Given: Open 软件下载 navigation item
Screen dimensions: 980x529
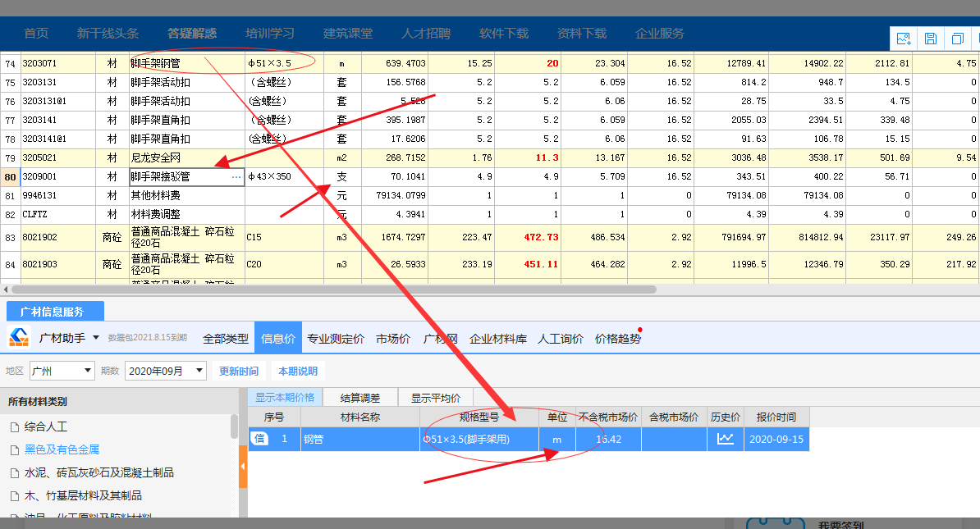Looking at the screenshot, I should (x=504, y=34).
